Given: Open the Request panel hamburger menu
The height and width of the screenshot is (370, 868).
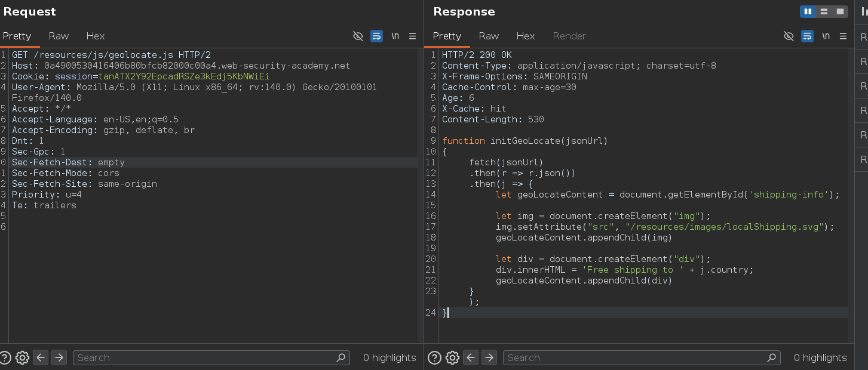Looking at the screenshot, I should (412, 36).
